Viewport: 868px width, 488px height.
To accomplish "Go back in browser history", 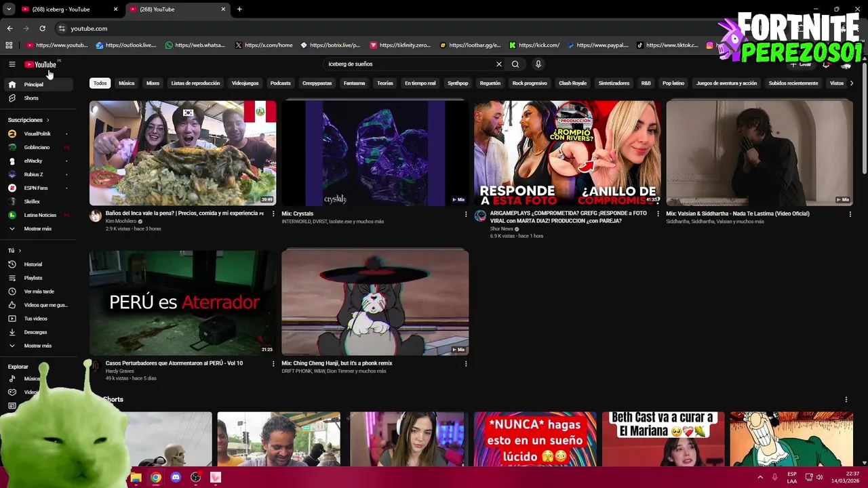I will [9, 28].
